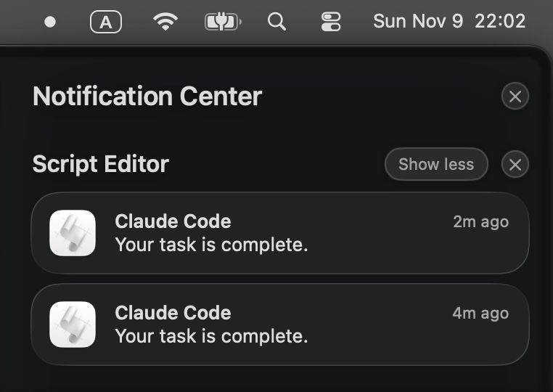This screenshot has width=553, height=392.
Task: Open the Claude Code notification from 4m ago
Action: tap(280, 324)
